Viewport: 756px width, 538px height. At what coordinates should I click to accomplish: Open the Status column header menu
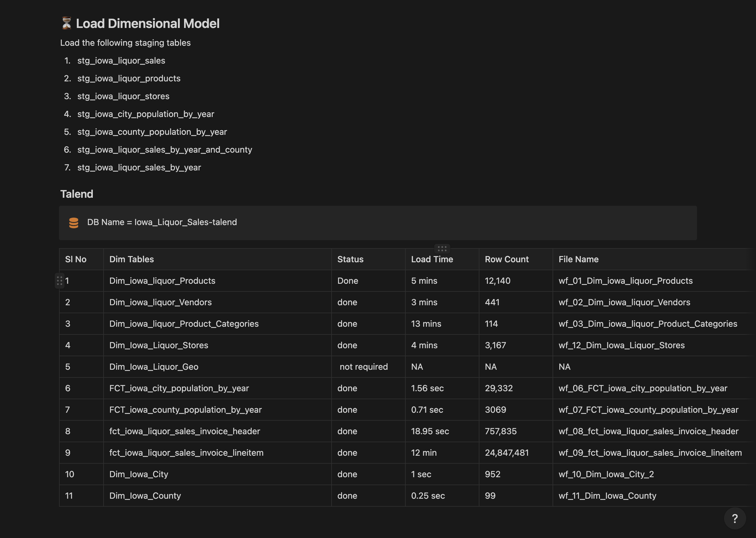coord(350,259)
